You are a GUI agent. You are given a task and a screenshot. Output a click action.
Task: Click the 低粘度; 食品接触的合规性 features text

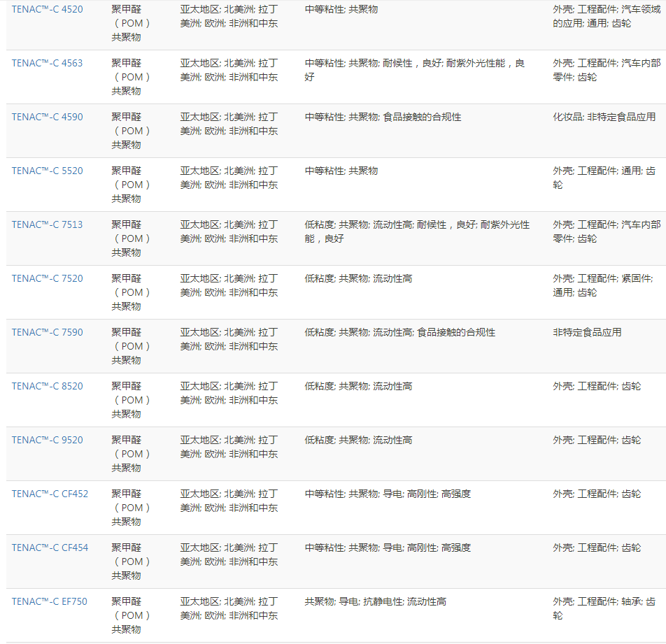coord(399,332)
